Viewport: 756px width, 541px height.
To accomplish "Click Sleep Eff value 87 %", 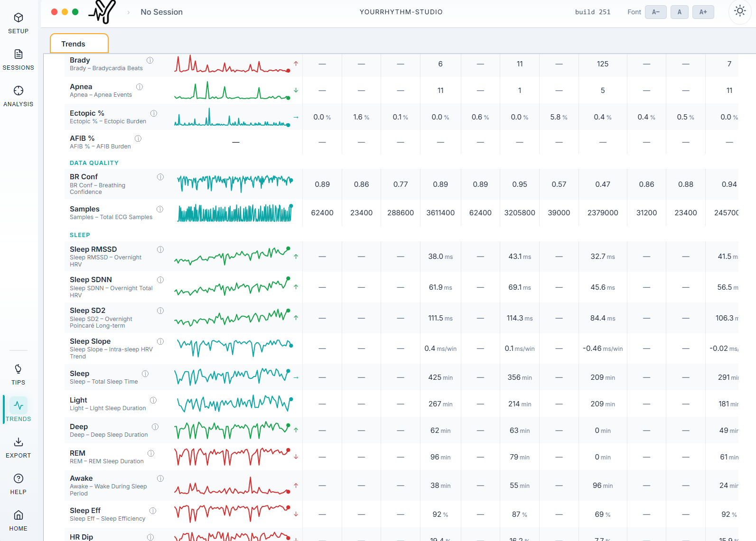I will [520, 514].
